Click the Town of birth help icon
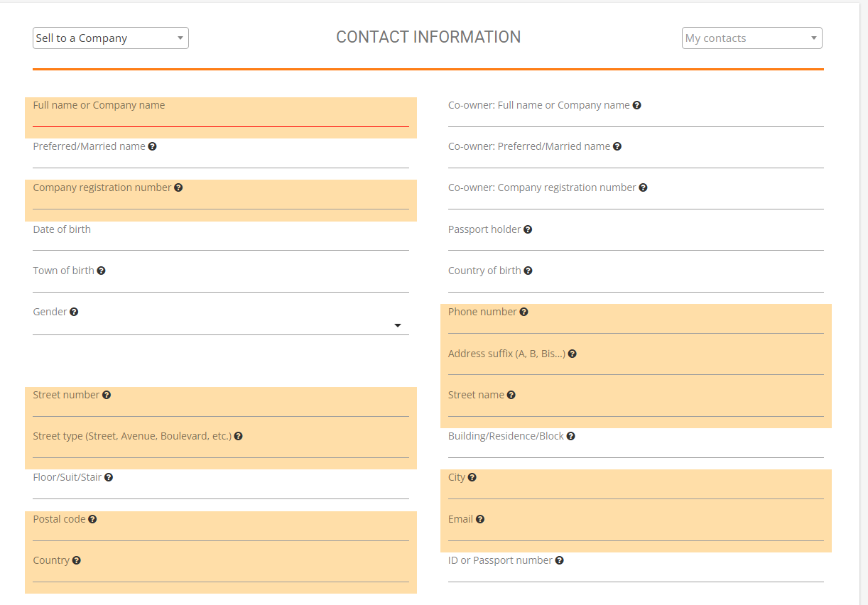This screenshot has width=868, height=605. pyautogui.click(x=102, y=271)
